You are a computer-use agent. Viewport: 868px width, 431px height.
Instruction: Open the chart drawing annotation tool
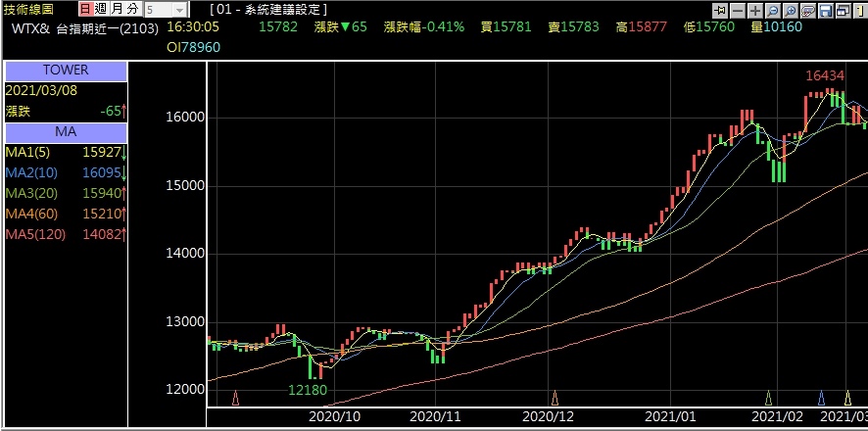[808, 11]
